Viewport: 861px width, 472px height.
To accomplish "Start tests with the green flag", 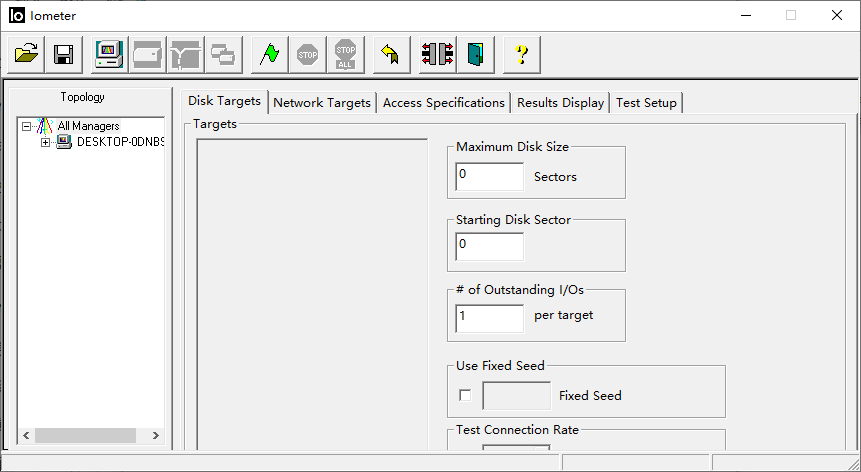I will click(269, 54).
